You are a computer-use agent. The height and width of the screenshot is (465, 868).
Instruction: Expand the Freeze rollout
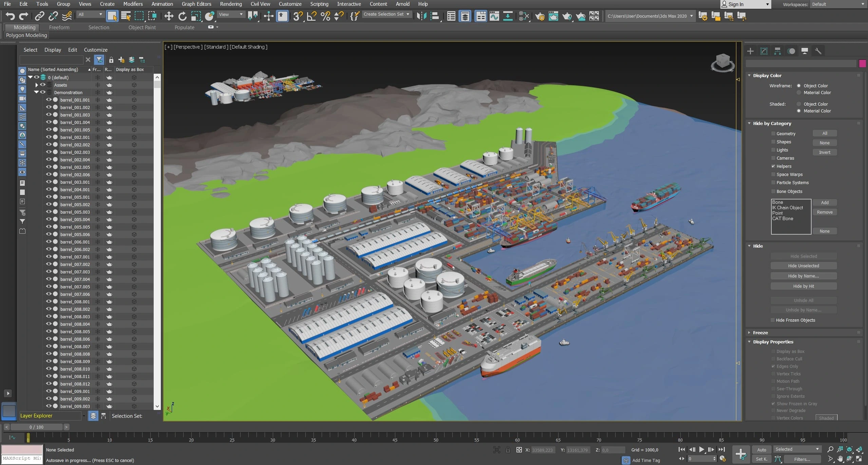point(760,333)
